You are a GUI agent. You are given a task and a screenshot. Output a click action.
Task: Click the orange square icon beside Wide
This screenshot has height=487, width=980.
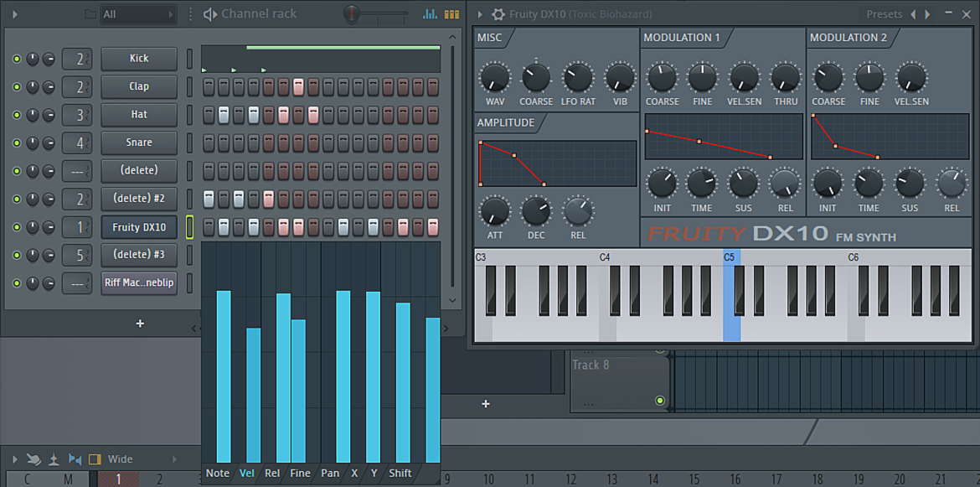click(x=95, y=459)
